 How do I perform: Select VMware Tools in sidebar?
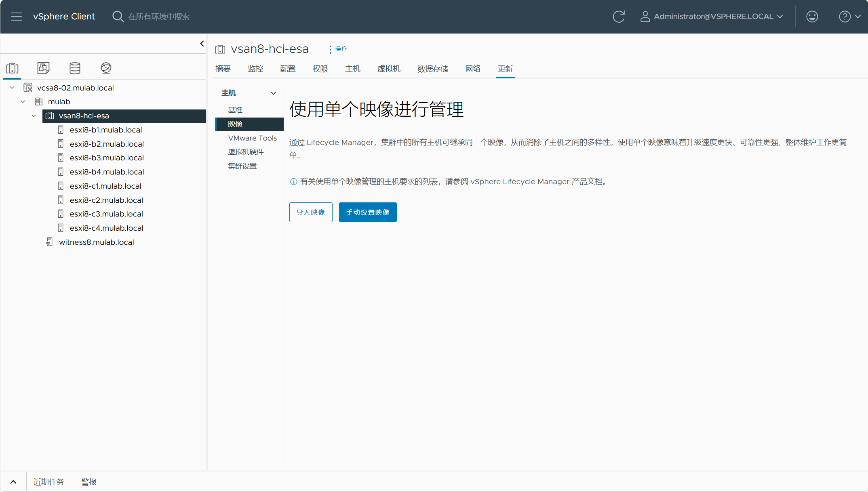tap(253, 138)
